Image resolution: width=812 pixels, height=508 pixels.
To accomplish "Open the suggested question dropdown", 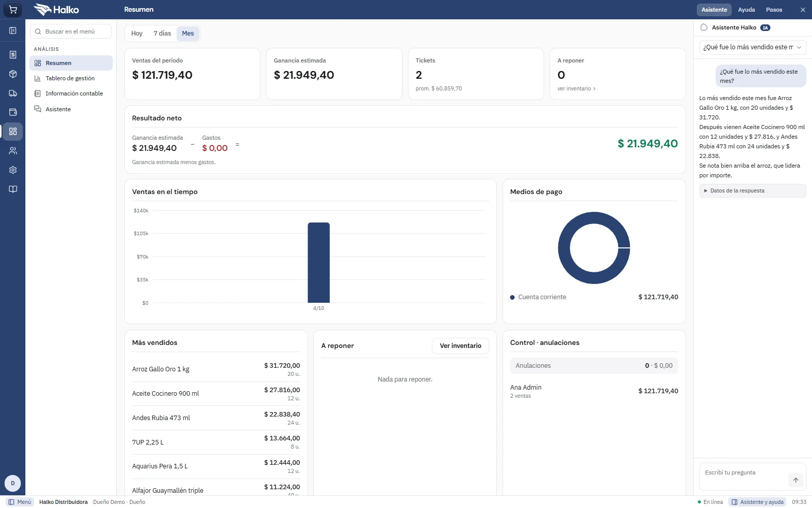I will (x=753, y=47).
